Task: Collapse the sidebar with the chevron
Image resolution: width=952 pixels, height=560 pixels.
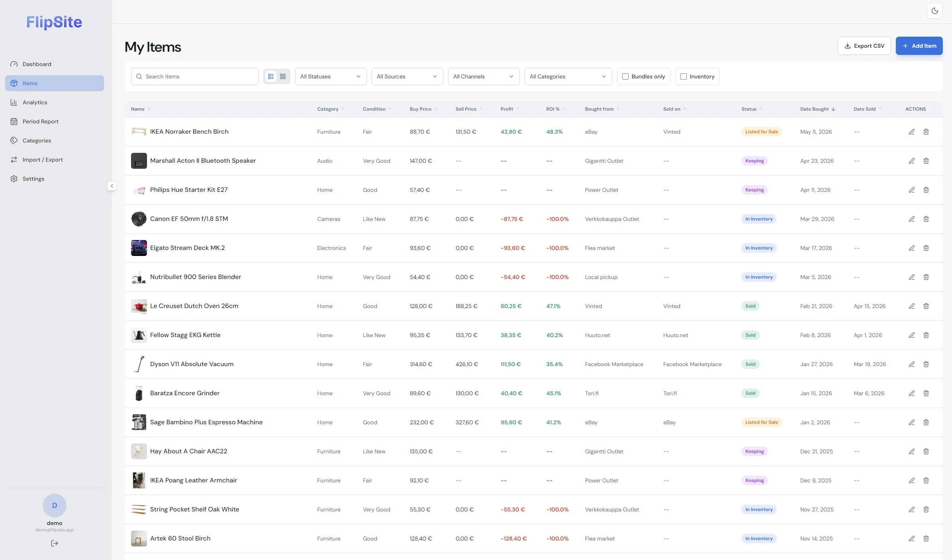Action: click(x=112, y=186)
